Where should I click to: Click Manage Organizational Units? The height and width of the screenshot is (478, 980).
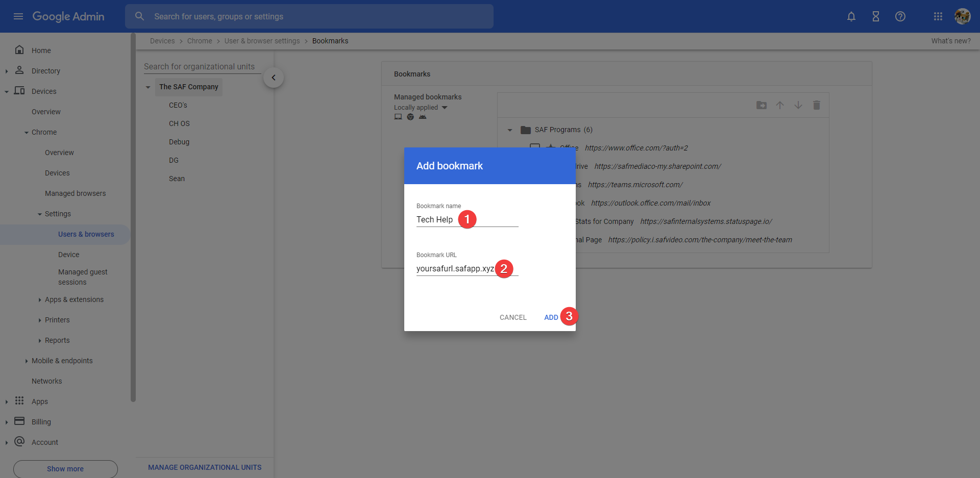(x=205, y=467)
